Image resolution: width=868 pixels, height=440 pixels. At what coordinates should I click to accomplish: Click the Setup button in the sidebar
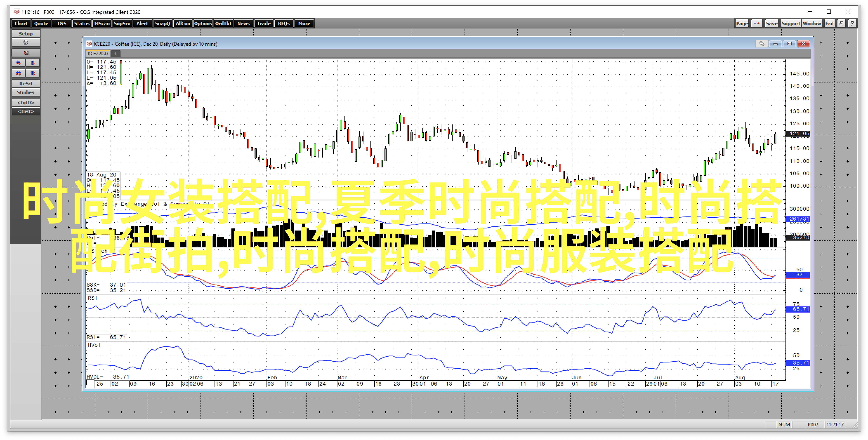(26, 34)
